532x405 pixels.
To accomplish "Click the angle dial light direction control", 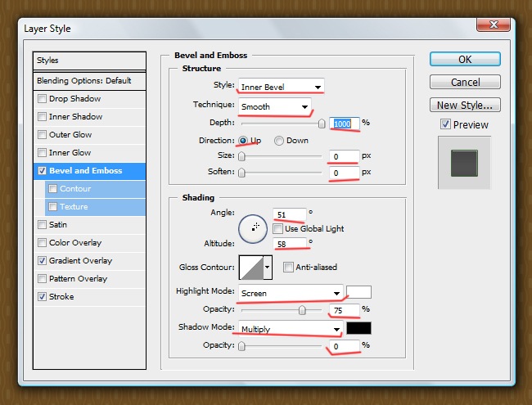I will tap(254, 228).
